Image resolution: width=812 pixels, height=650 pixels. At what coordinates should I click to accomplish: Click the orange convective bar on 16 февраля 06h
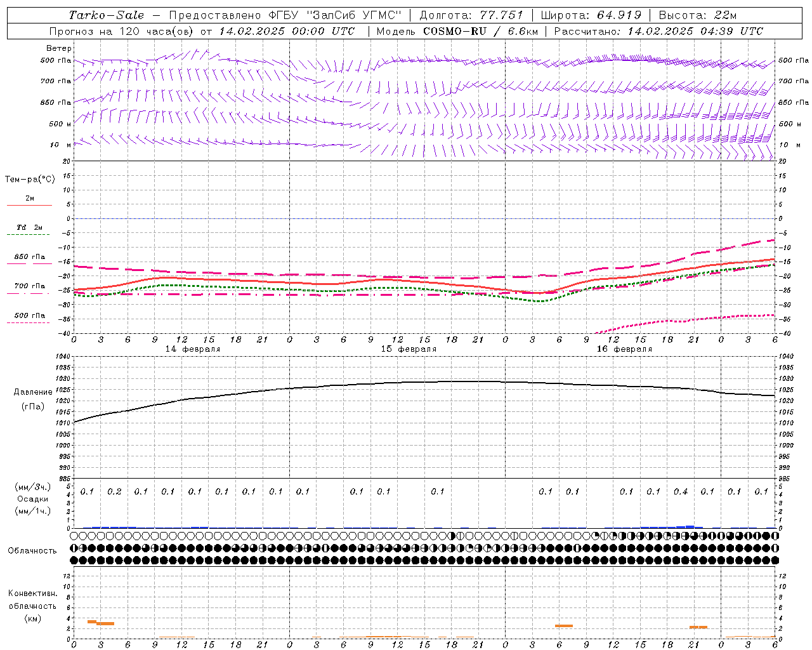tap(564, 626)
